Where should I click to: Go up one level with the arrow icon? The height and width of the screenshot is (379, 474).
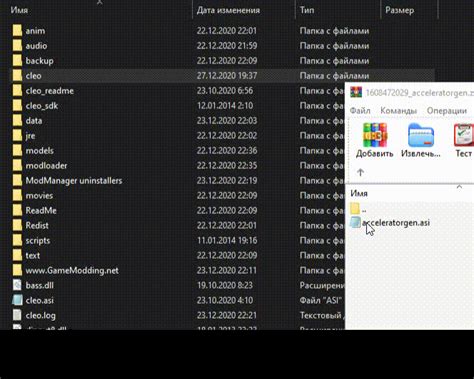pos(360,172)
